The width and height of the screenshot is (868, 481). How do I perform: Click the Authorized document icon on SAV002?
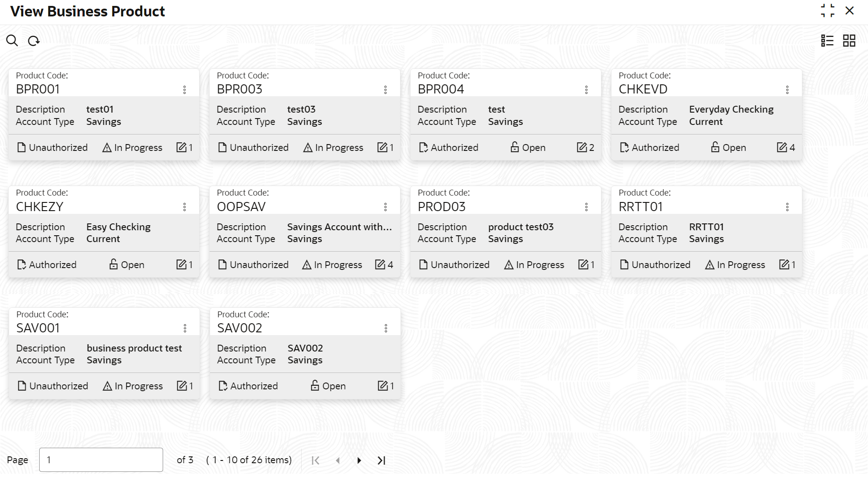pos(223,386)
